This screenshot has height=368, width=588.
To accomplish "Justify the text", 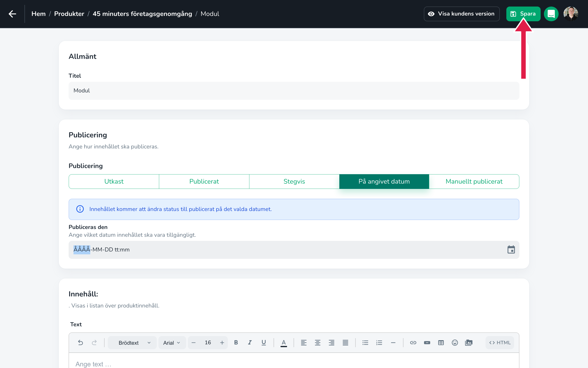I will pos(345,343).
